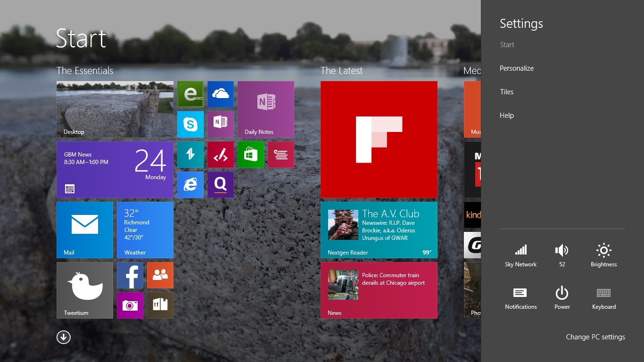Open the Notifications icon in Settings

pos(520,298)
